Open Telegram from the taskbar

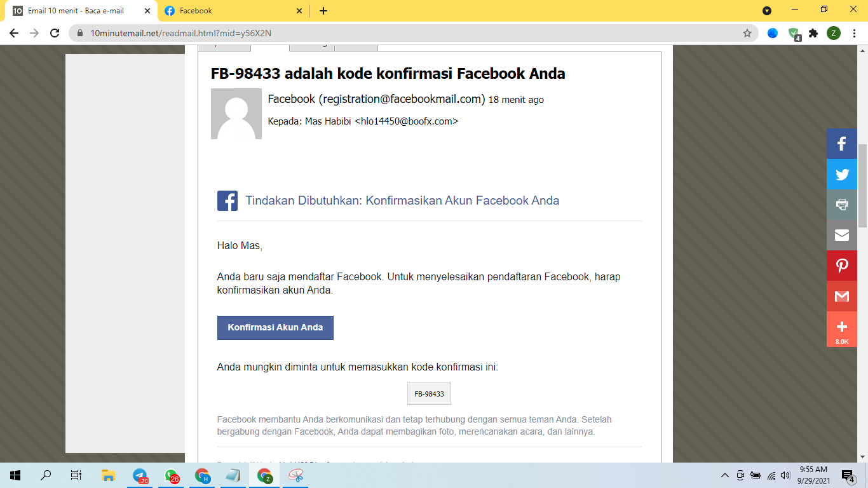pyautogui.click(x=140, y=475)
